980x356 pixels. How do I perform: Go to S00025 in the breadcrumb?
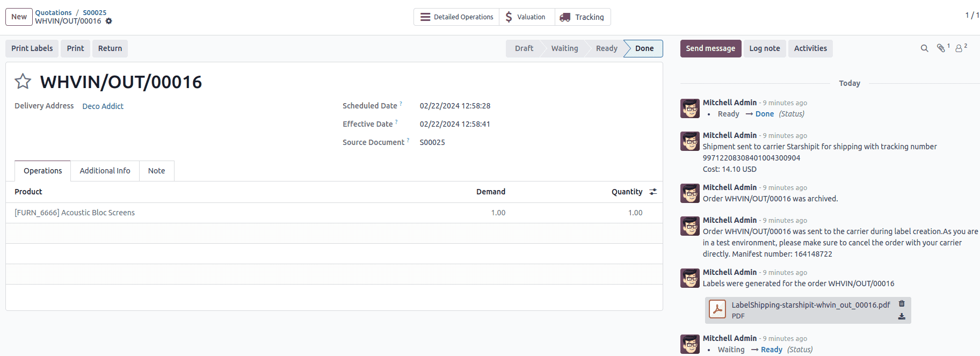95,12
